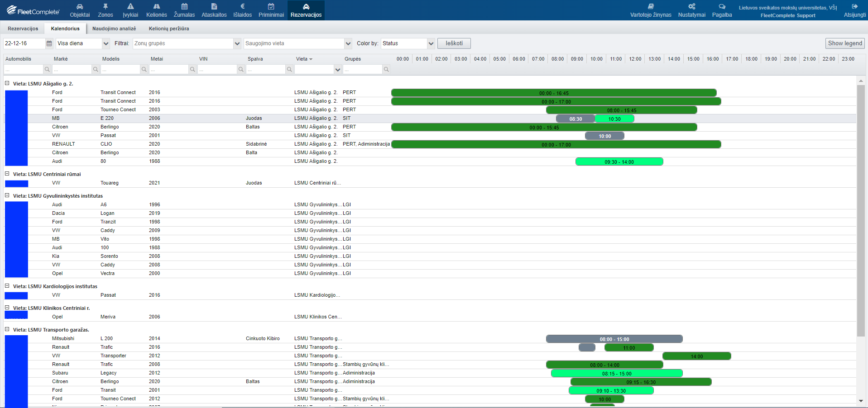Open the Zonos pin icon

tap(106, 6)
